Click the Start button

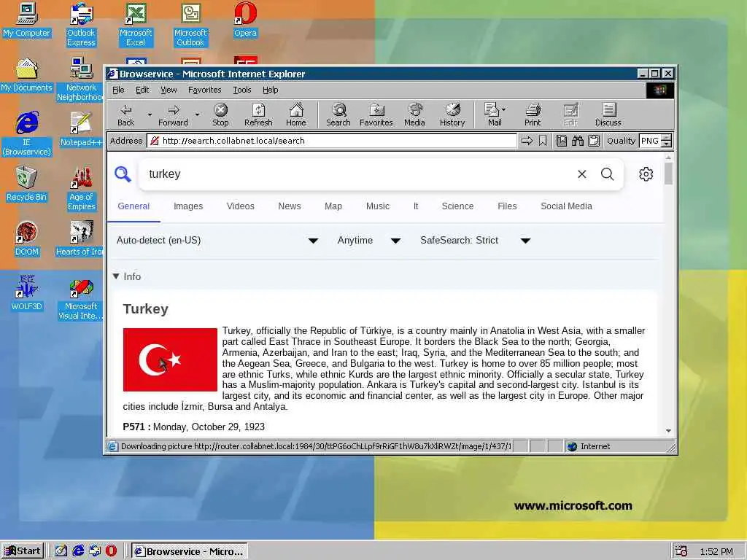23,551
